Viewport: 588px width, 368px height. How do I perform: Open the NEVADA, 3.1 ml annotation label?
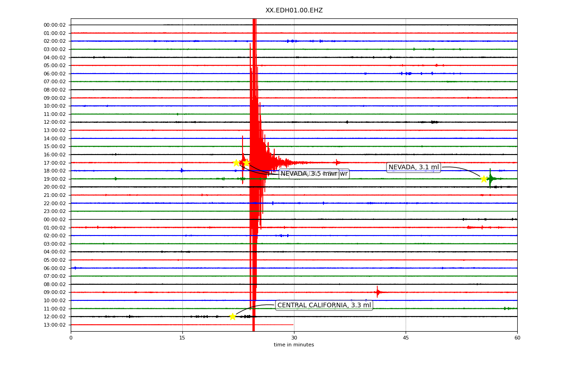pos(413,167)
